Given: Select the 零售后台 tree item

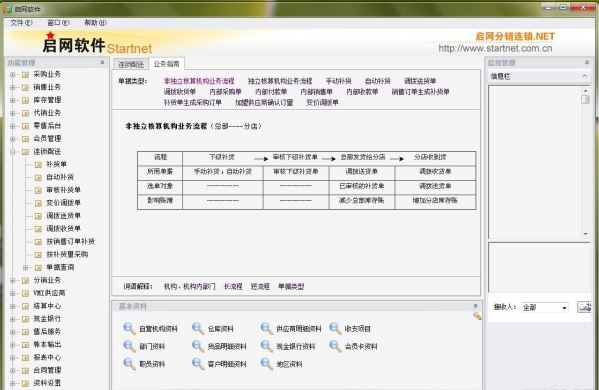Looking at the screenshot, I should (x=47, y=126).
